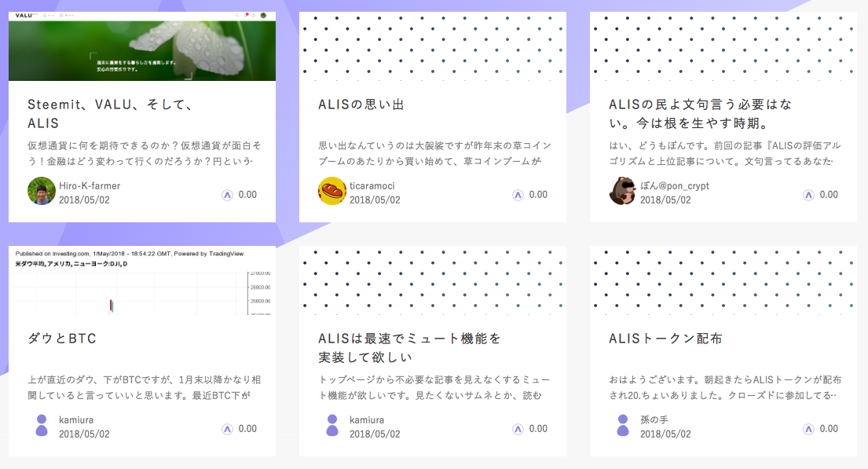Visit the ticaramoci author name
Image resolution: width=868 pixels, height=469 pixels.
[372, 186]
